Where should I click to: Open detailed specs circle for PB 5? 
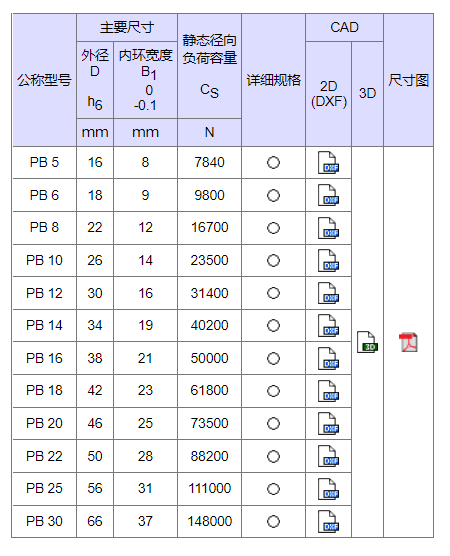[273, 163]
